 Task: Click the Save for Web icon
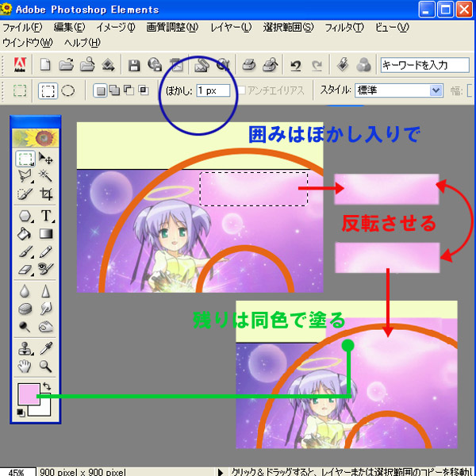[x=155, y=65]
